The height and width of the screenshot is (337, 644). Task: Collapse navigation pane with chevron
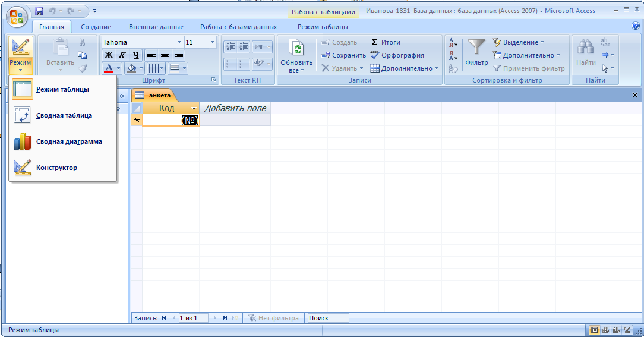pos(122,96)
